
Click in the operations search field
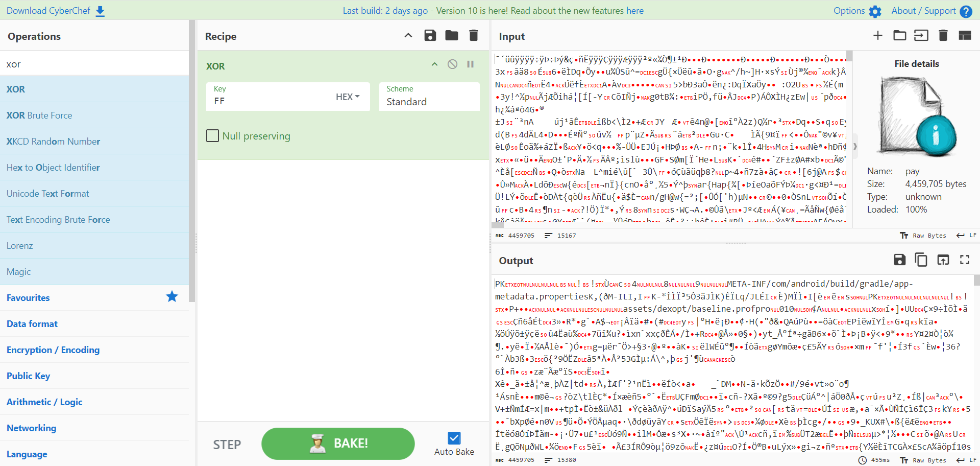[x=94, y=64]
